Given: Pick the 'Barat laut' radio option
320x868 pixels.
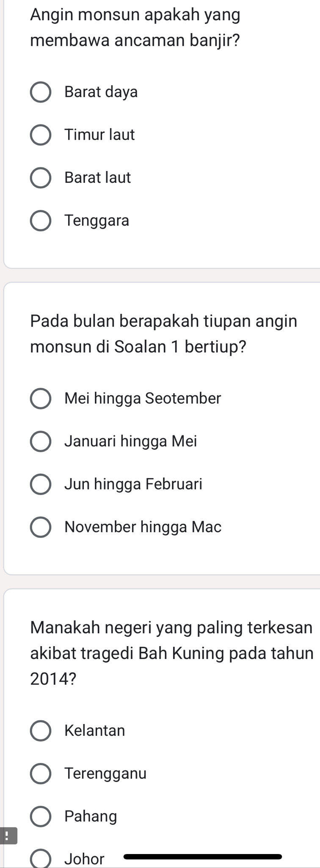Looking at the screenshot, I should coord(41,178).
